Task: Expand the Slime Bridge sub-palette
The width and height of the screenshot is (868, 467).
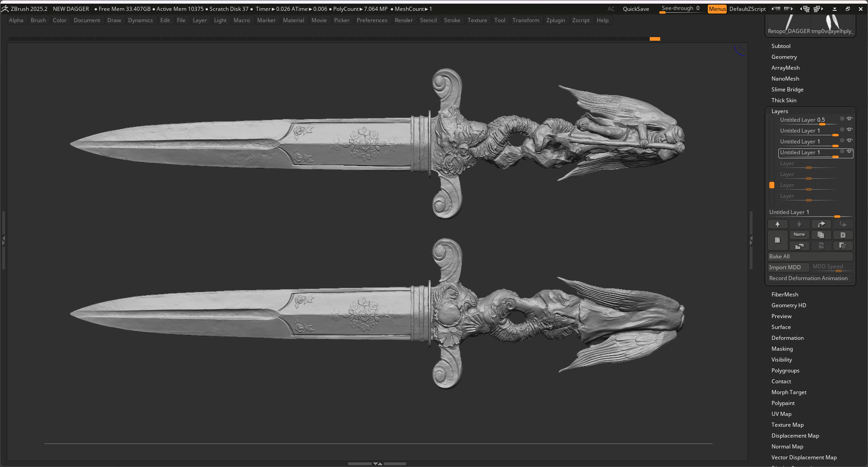Action: coord(787,90)
